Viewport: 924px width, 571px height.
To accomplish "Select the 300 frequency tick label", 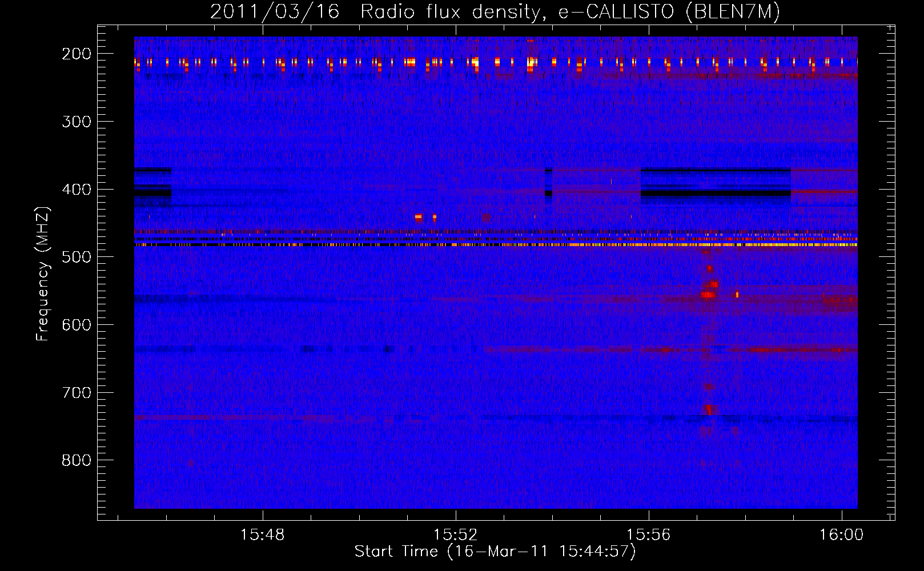I will pyautogui.click(x=76, y=122).
